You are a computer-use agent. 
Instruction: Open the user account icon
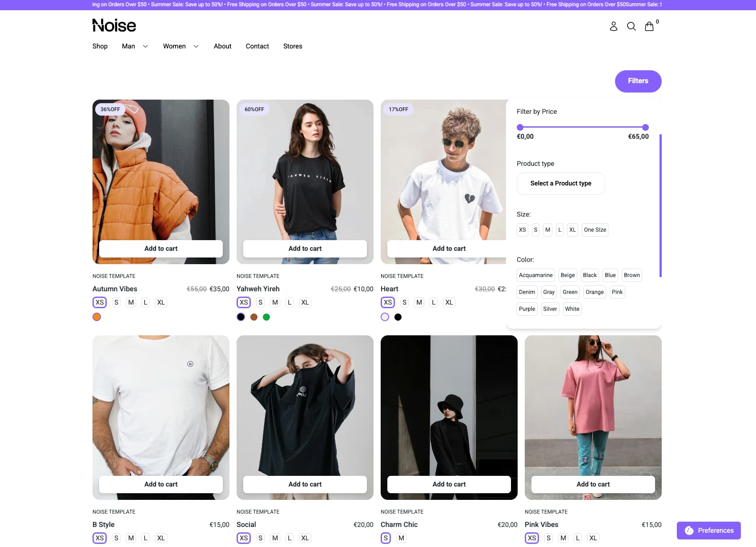[614, 26]
